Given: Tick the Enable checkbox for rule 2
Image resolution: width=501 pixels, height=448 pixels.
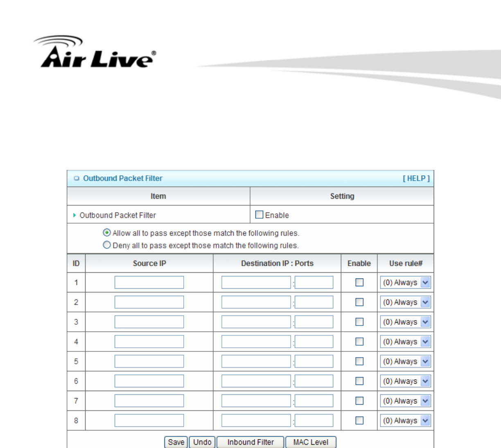Looking at the screenshot, I should click(359, 302).
